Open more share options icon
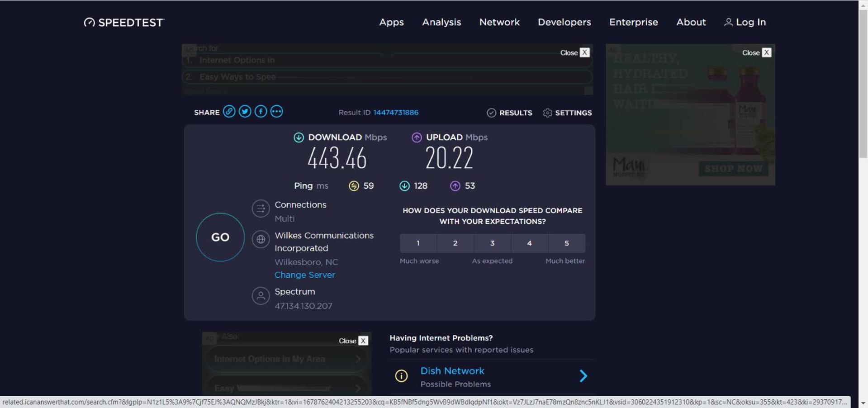 coord(277,112)
